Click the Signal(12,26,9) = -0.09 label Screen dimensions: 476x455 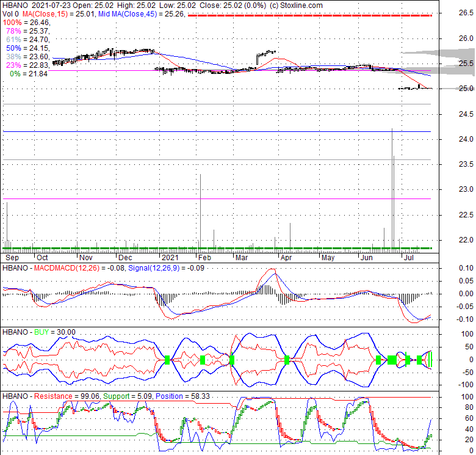point(166,268)
